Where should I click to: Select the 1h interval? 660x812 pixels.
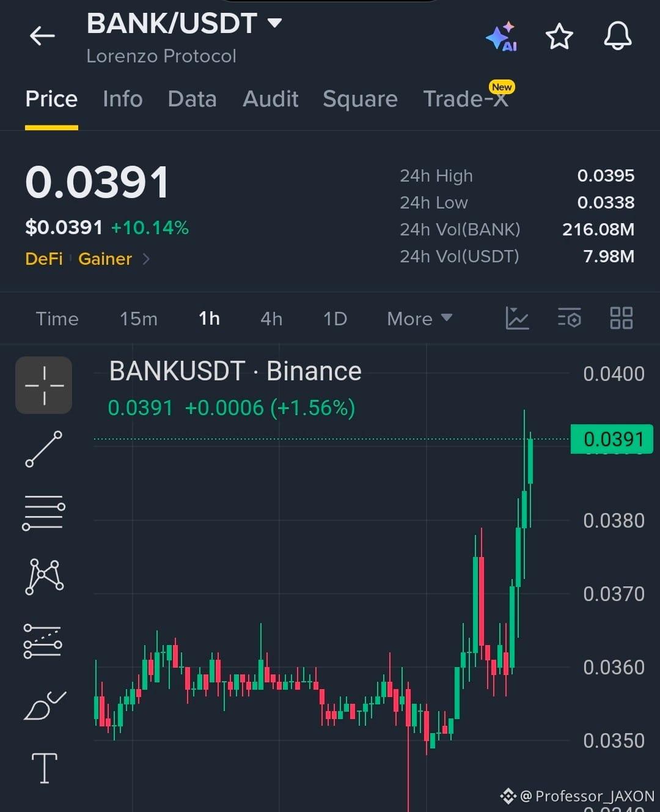[209, 319]
